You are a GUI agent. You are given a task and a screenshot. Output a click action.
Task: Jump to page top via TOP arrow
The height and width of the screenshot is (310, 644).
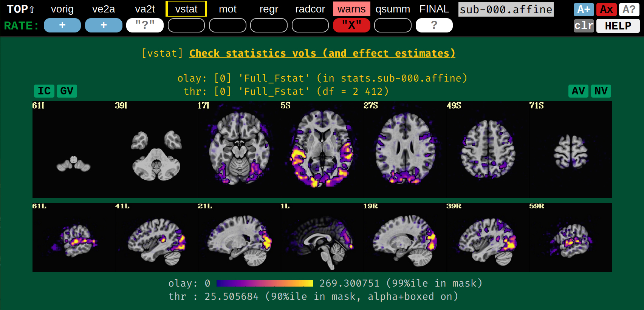click(21, 9)
